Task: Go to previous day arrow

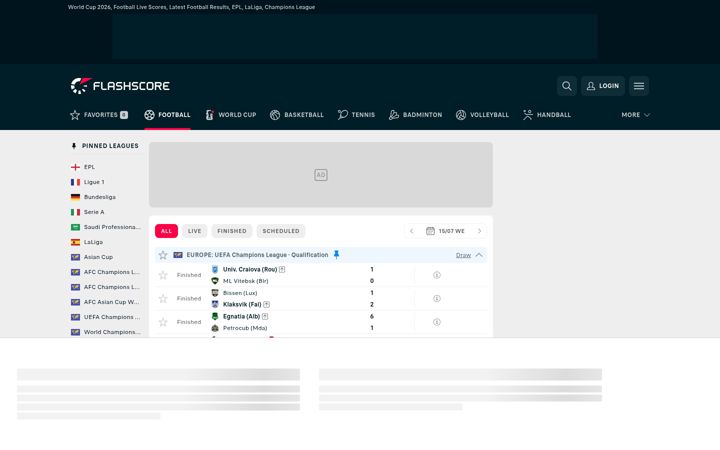Action: (x=411, y=231)
